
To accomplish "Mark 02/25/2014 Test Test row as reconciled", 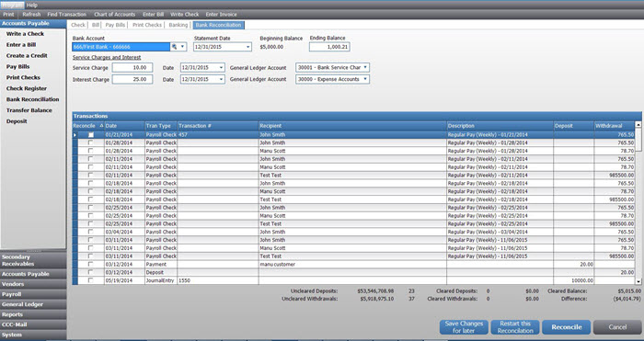I will 90,223.
